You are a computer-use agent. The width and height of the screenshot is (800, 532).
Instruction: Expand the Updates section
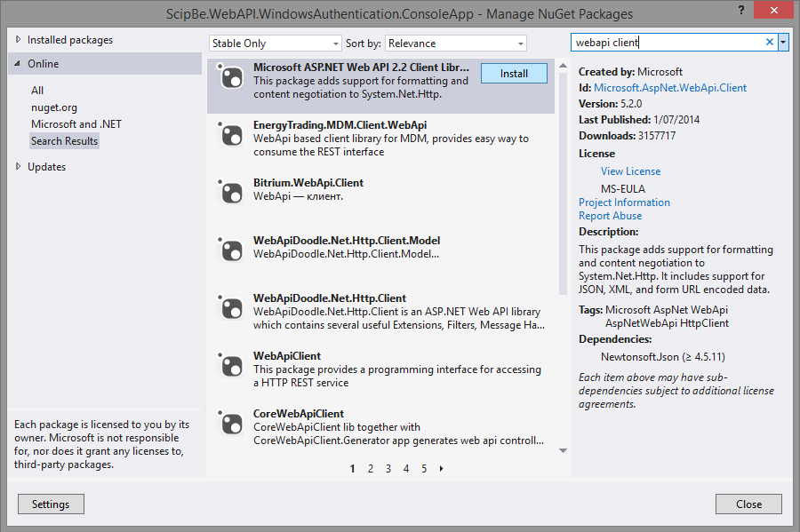pos(19,166)
